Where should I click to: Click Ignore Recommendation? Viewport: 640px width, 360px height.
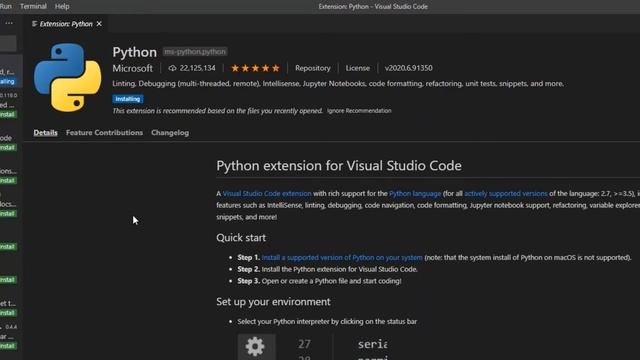pos(359,111)
